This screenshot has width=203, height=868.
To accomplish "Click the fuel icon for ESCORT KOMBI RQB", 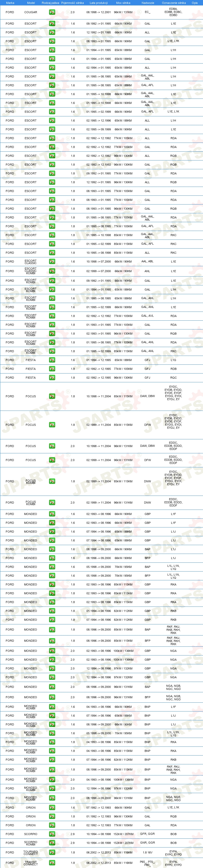I will [x=52, y=334].
